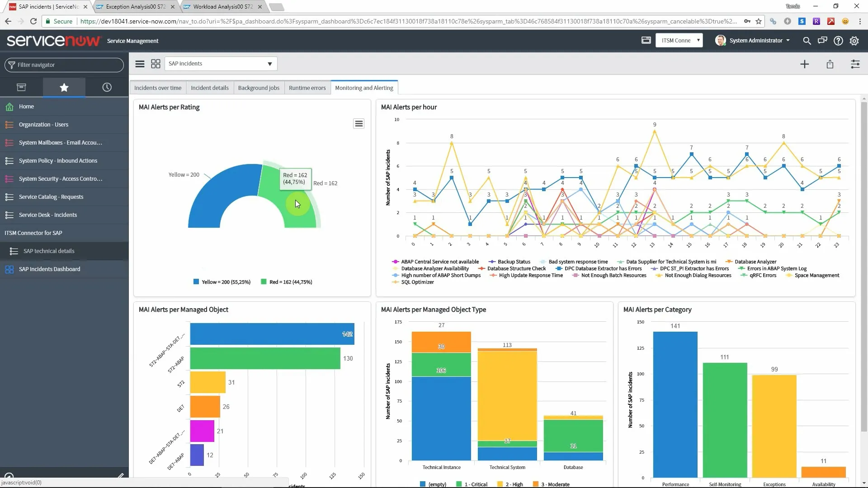Click the dashboard grid overview icon
Viewport: 868px width, 488px height.
coord(156,64)
